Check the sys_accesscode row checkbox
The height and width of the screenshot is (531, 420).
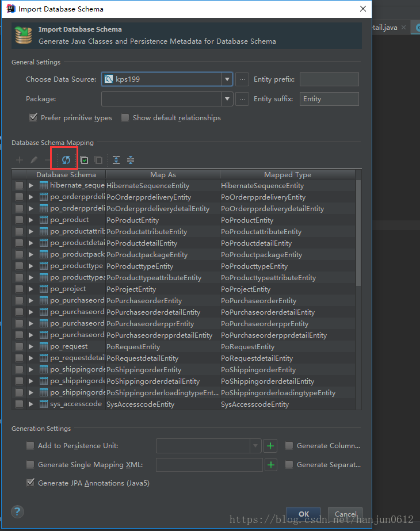pyautogui.click(x=20, y=404)
